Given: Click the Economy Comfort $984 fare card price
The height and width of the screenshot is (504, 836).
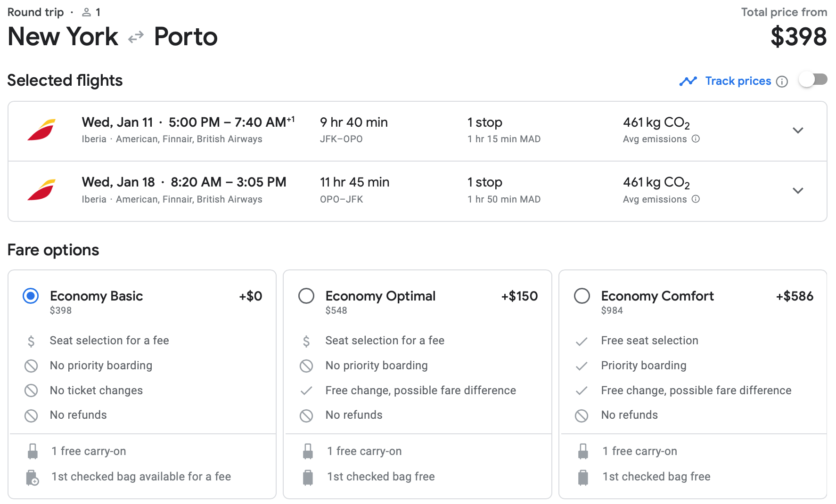Looking at the screenshot, I should click(612, 310).
